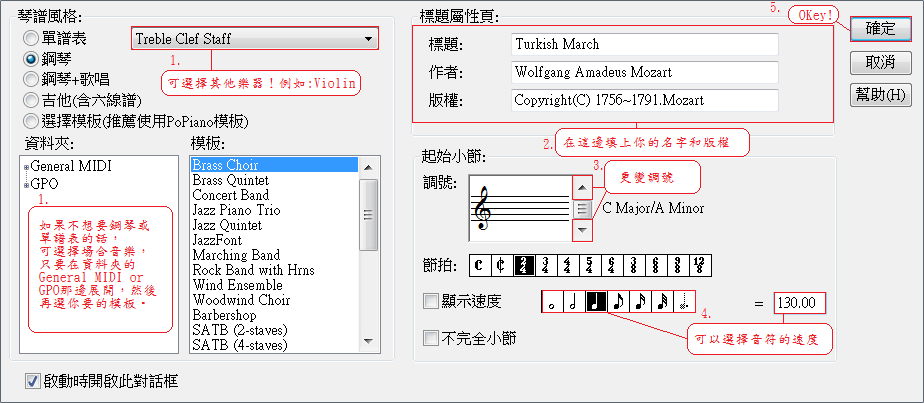
Task: Choose thirty-second note as tempo beat
Action: pos(663,302)
